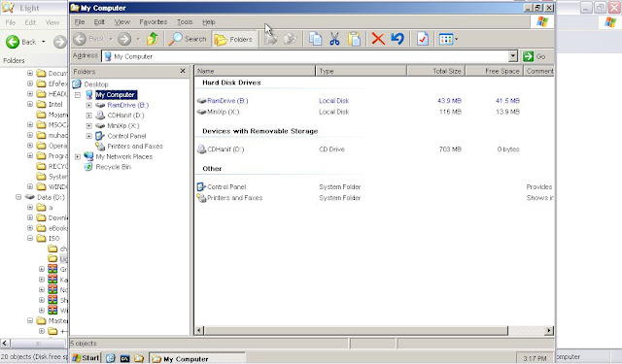622x364 pixels.
Task: Click the Up folder toolbar icon
Action: (153, 39)
